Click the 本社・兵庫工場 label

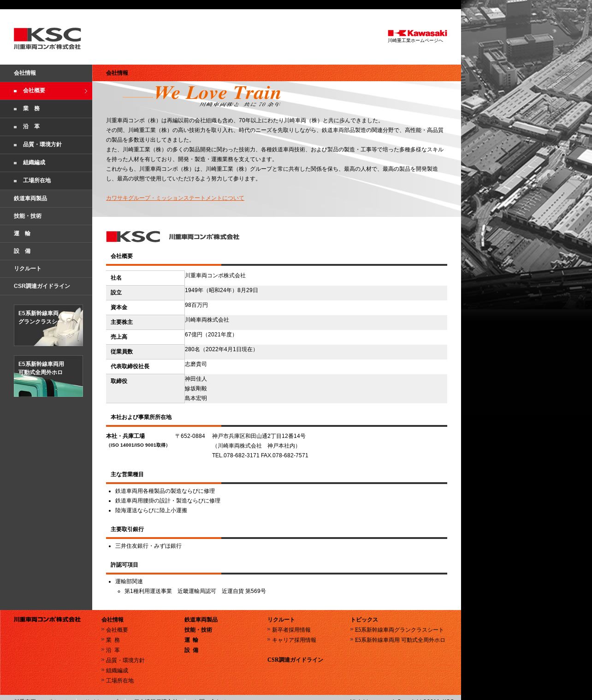pyautogui.click(x=125, y=436)
